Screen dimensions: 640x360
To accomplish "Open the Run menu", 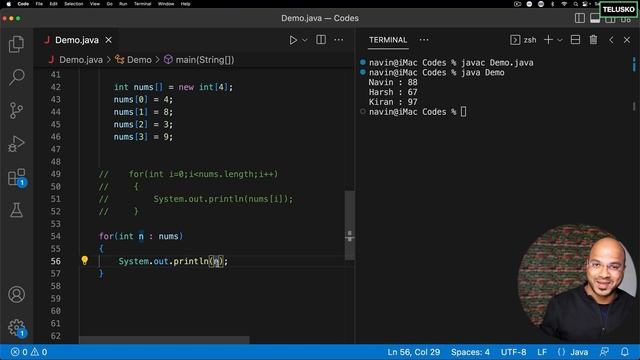I will [123, 4].
